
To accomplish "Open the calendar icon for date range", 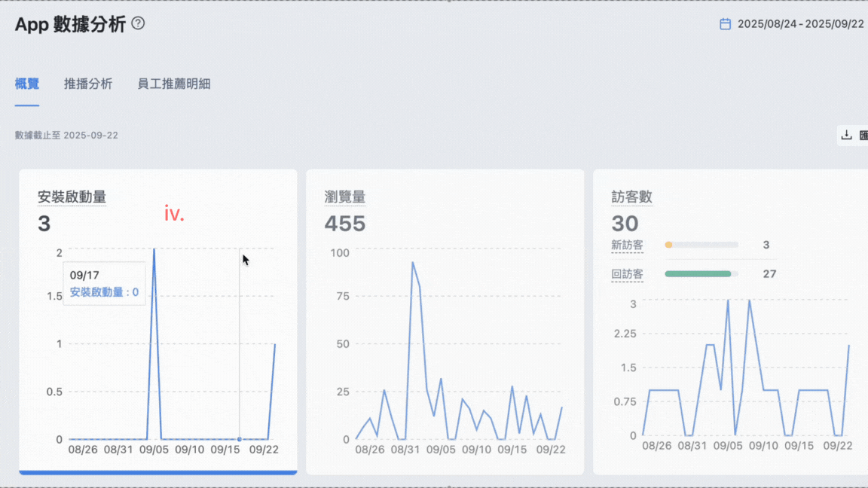I will 725,24.
